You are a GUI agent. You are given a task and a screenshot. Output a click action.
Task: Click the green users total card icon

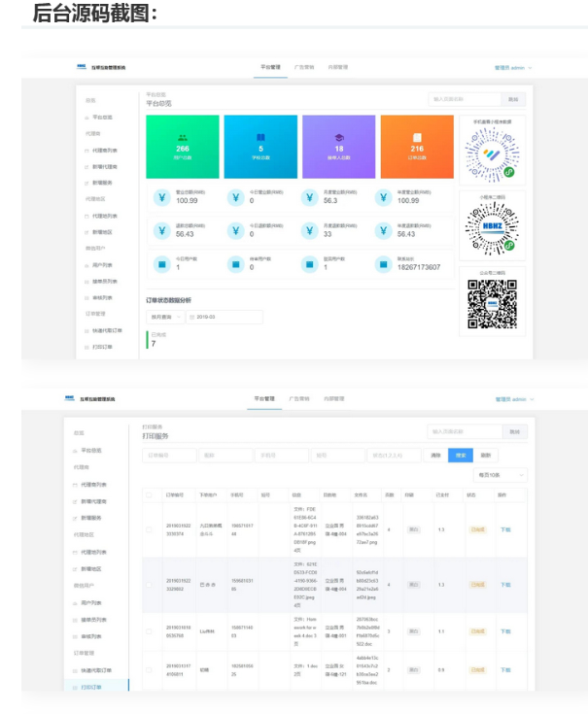click(x=183, y=138)
